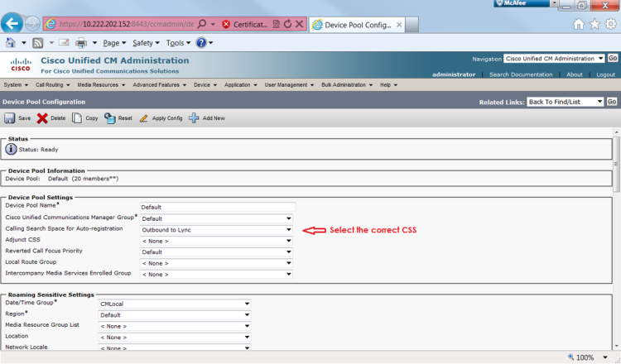621x364 pixels.
Task: Open Intercompany Media Services Enrolled Group dropdown
Action: [216, 274]
